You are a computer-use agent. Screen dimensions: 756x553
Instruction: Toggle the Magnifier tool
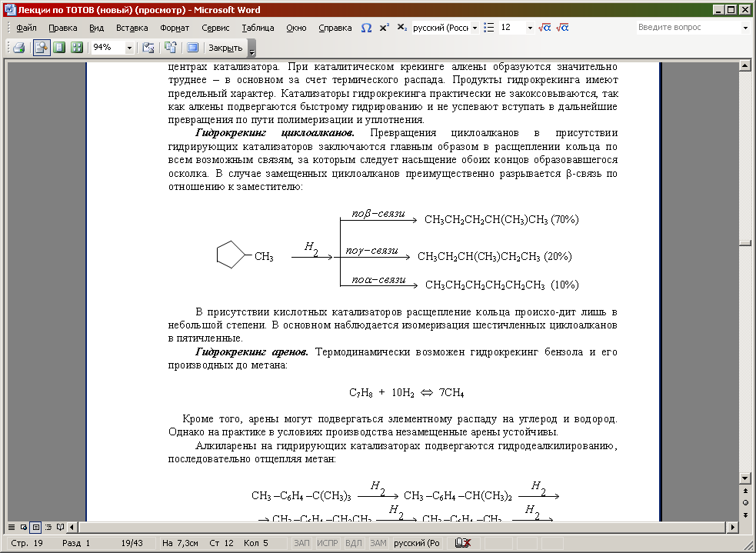(42, 47)
